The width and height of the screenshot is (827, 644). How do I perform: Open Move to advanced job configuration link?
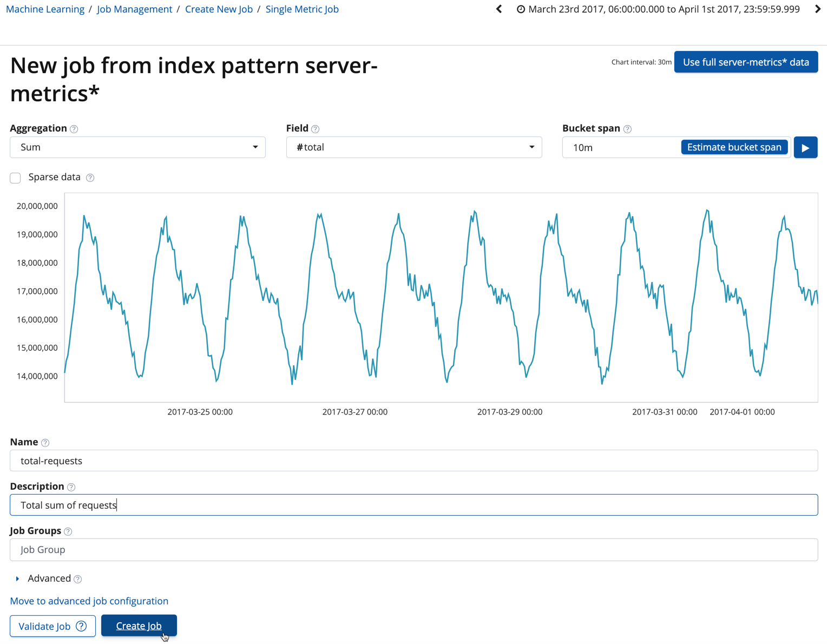click(89, 601)
